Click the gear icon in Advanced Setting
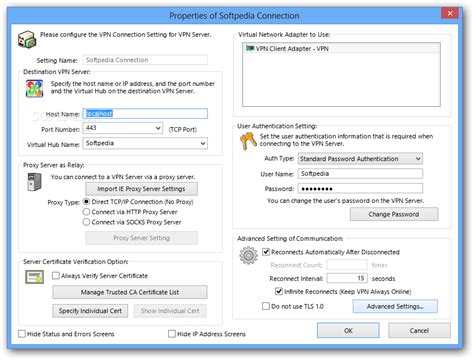 [248, 255]
